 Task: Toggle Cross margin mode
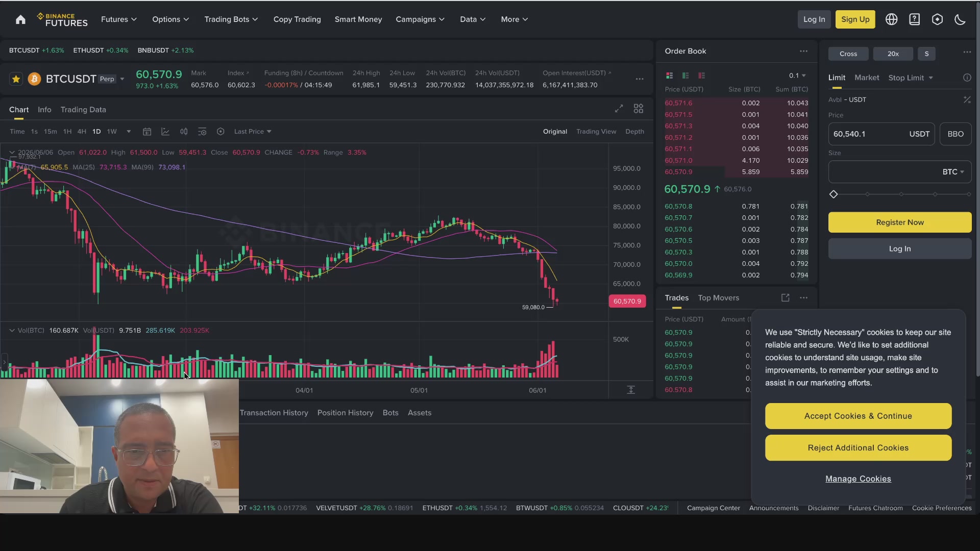[848, 54]
